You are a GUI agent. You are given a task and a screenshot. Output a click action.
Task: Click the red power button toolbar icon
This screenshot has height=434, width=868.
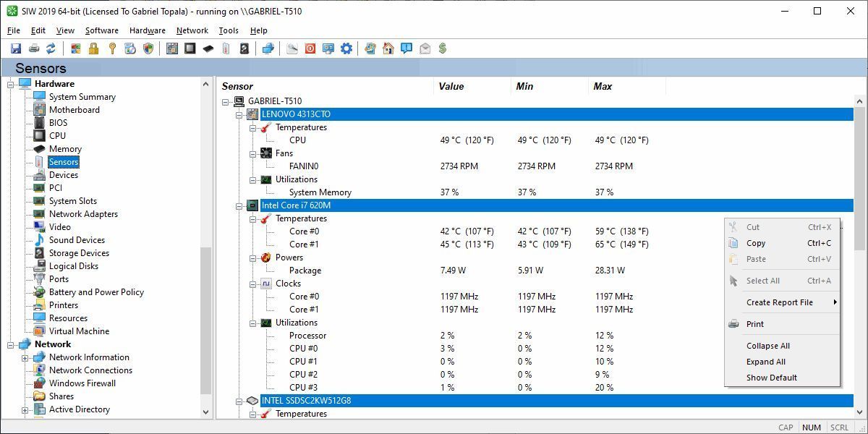[x=310, y=48]
